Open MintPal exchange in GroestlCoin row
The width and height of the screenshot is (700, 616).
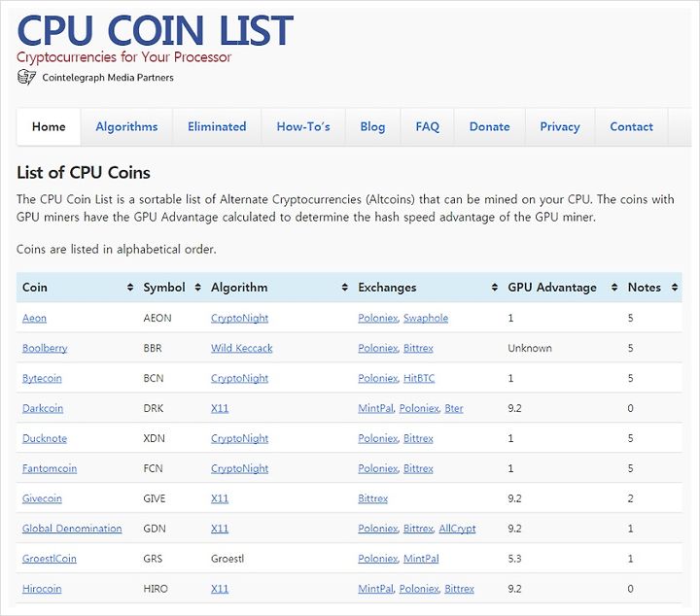[x=421, y=559]
